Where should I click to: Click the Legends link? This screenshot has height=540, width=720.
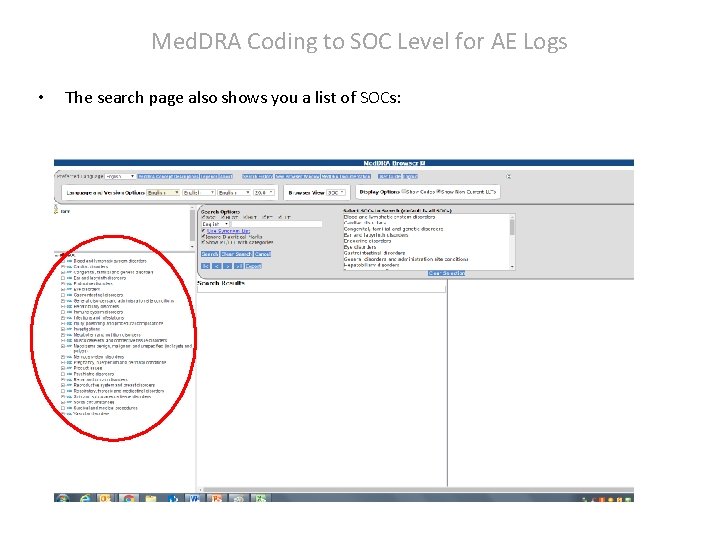tap(208, 176)
